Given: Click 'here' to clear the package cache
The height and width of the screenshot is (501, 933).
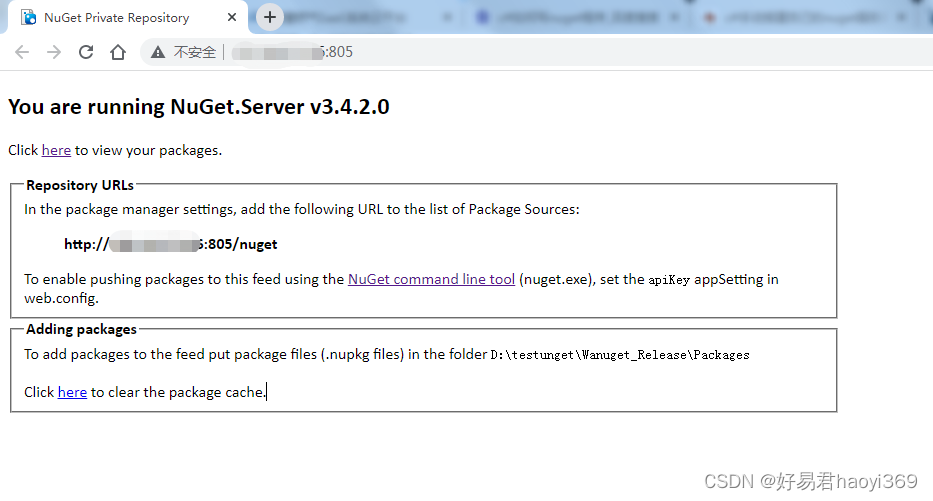Looking at the screenshot, I should tap(72, 392).
